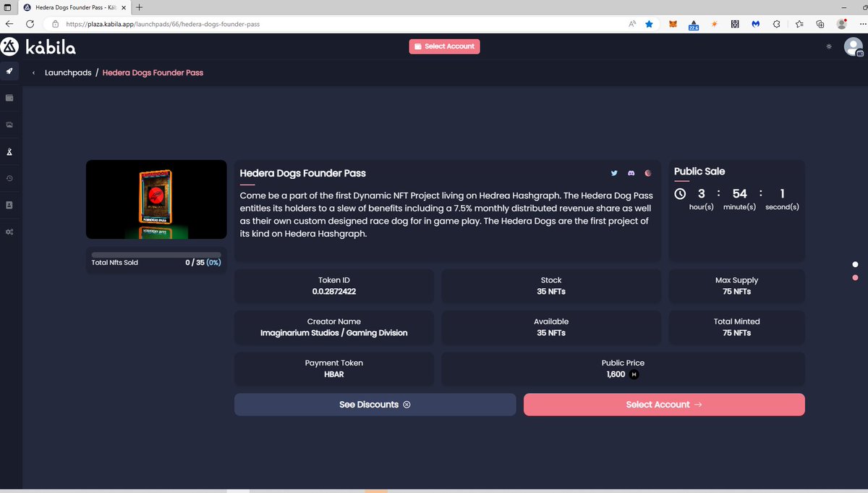Click the Kabila token sidebar icon

pyautogui.click(x=10, y=151)
